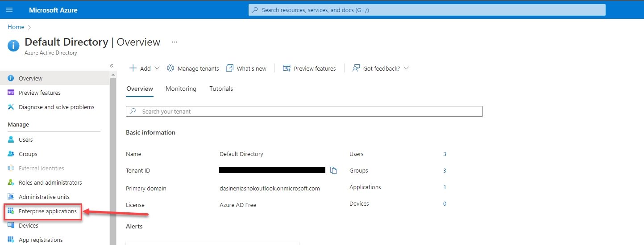Click the Diagnose and solve problems wrench icon
The width and height of the screenshot is (644, 245).
click(x=11, y=107)
